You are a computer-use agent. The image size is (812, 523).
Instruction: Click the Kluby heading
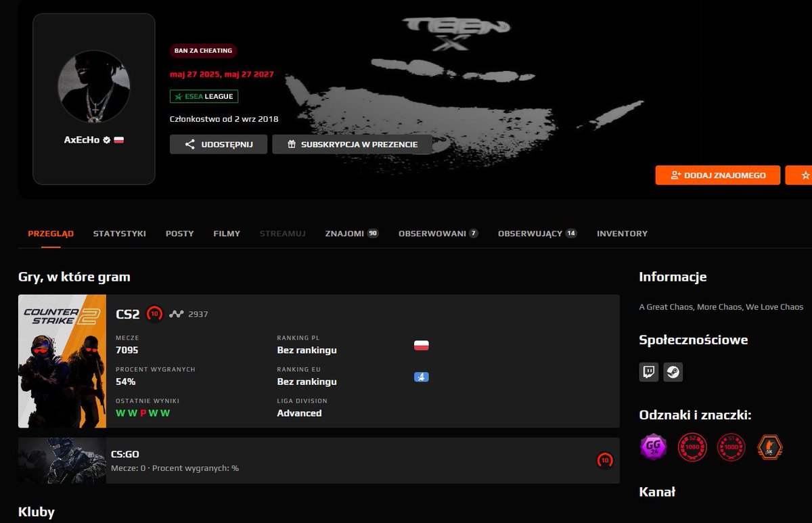[37, 511]
